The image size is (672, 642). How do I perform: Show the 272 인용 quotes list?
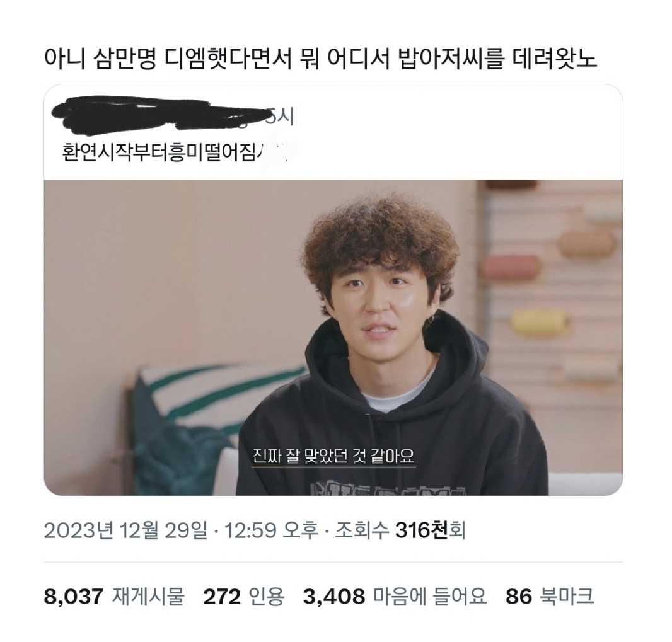[243, 596]
